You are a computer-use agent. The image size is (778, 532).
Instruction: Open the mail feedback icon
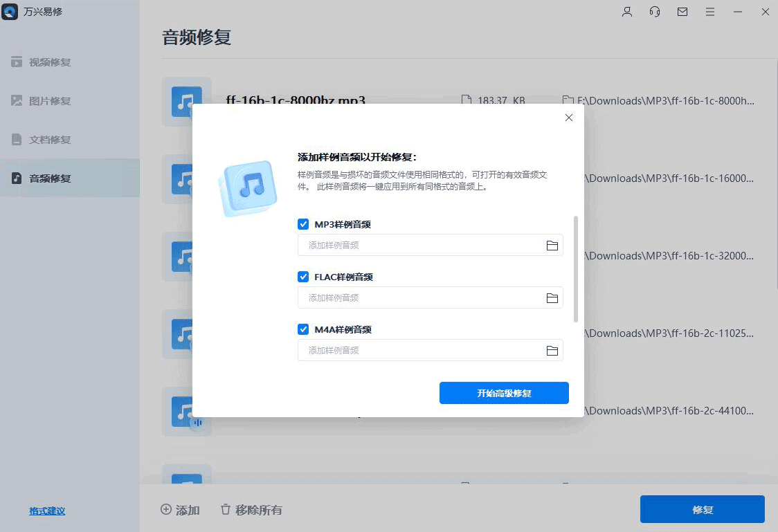tap(682, 12)
